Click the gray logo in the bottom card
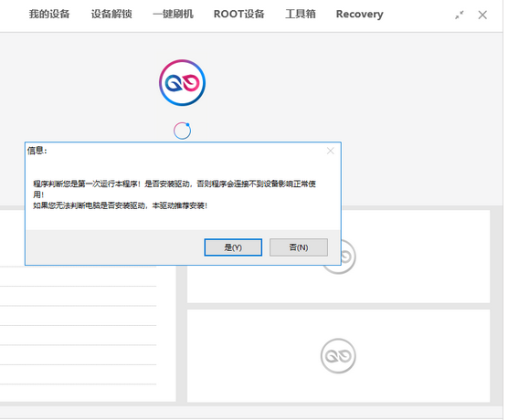Screen dimensions: 508x420 [338, 356]
